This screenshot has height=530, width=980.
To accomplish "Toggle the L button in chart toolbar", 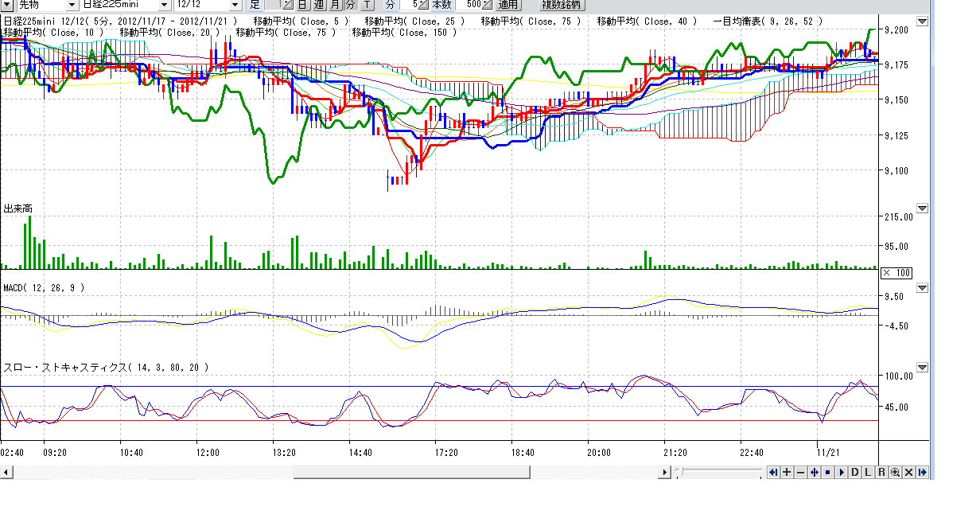I will pyautogui.click(x=868, y=472).
